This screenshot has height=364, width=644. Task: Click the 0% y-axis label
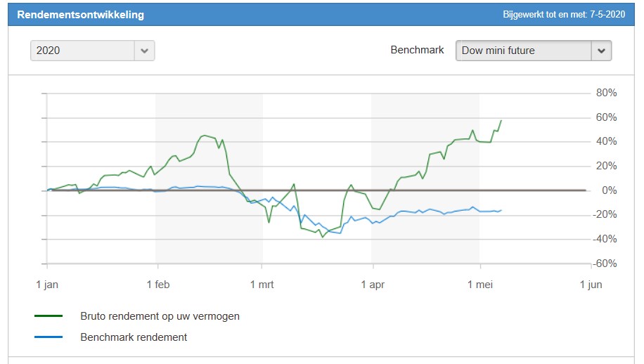point(609,190)
